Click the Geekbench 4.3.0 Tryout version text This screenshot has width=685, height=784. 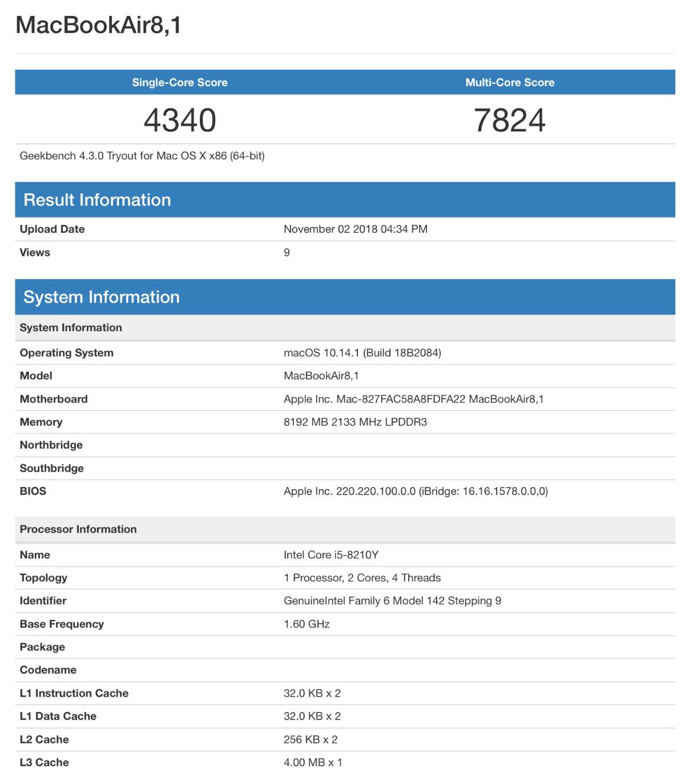click(142, 156)
